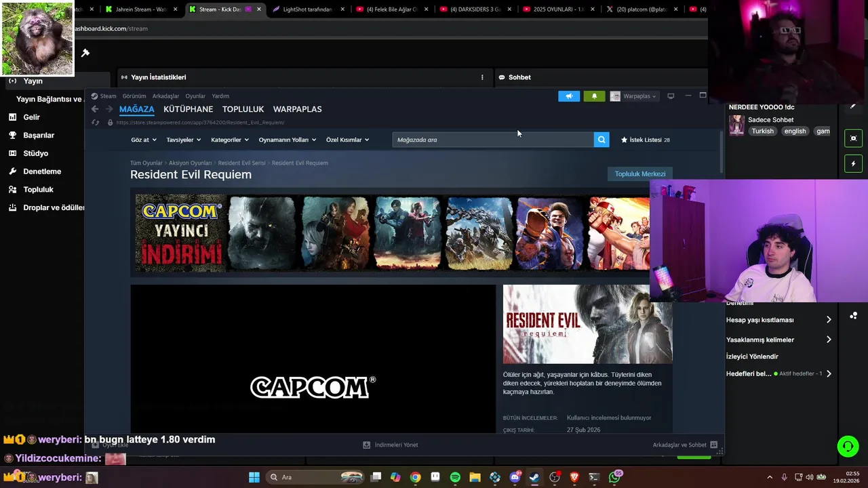
Task: Switch Steam to Big Picture mode icon
Action: point(671,96)
